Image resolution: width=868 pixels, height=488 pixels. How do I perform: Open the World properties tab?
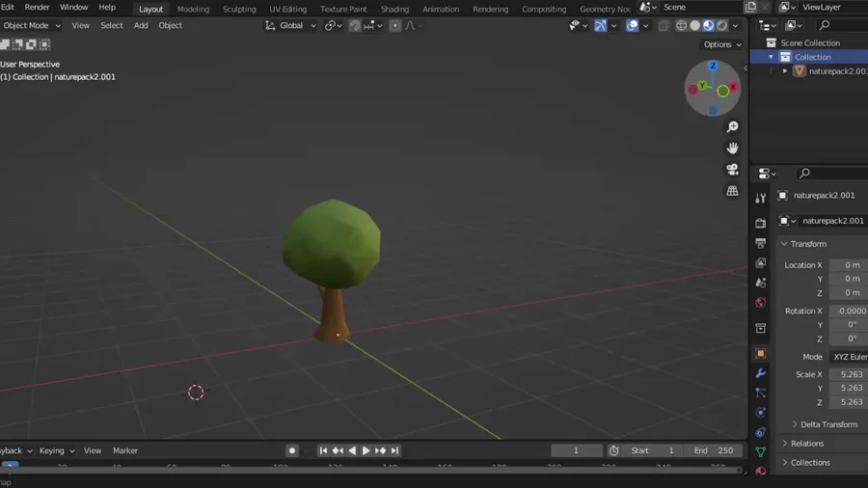(761, 303)
